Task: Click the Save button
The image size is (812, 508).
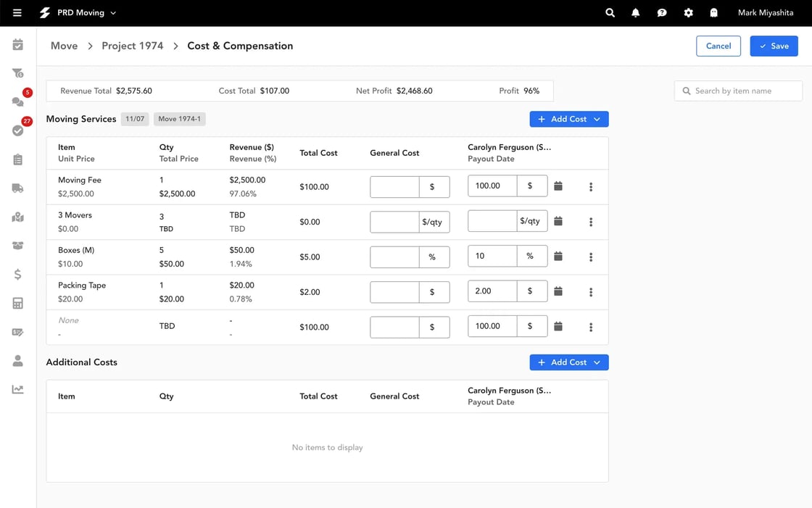Action: click(774, 46)
